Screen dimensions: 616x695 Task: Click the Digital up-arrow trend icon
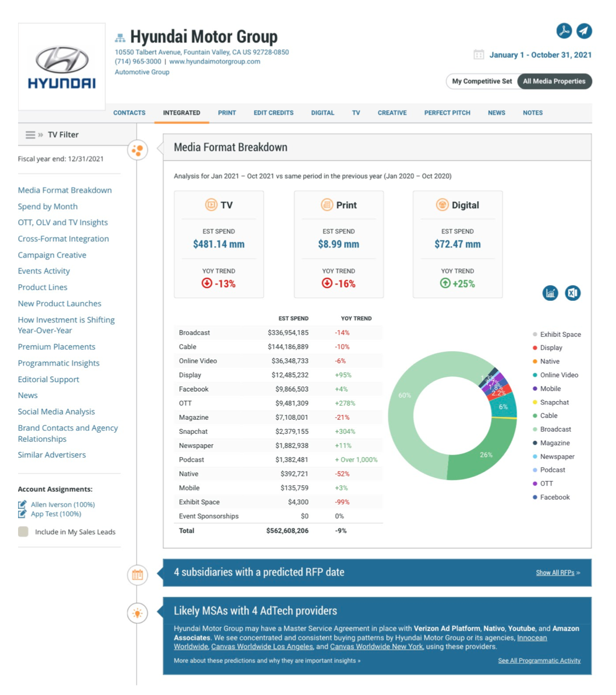point(445,283)
